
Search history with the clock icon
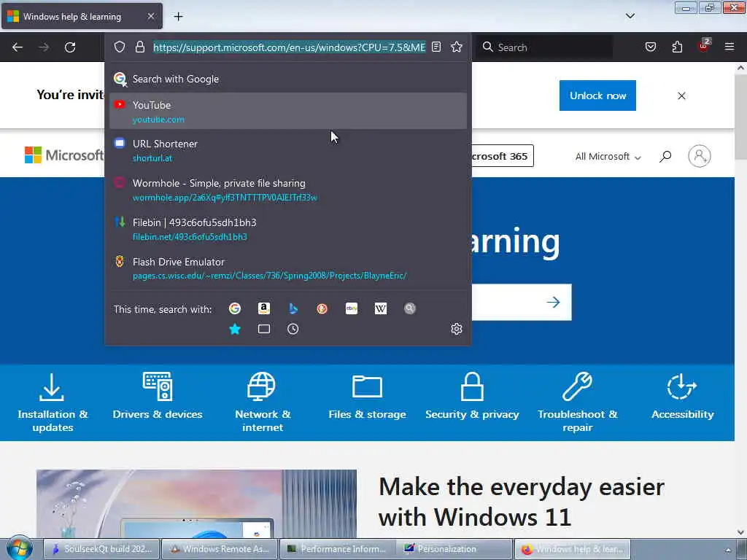point(293,329)
